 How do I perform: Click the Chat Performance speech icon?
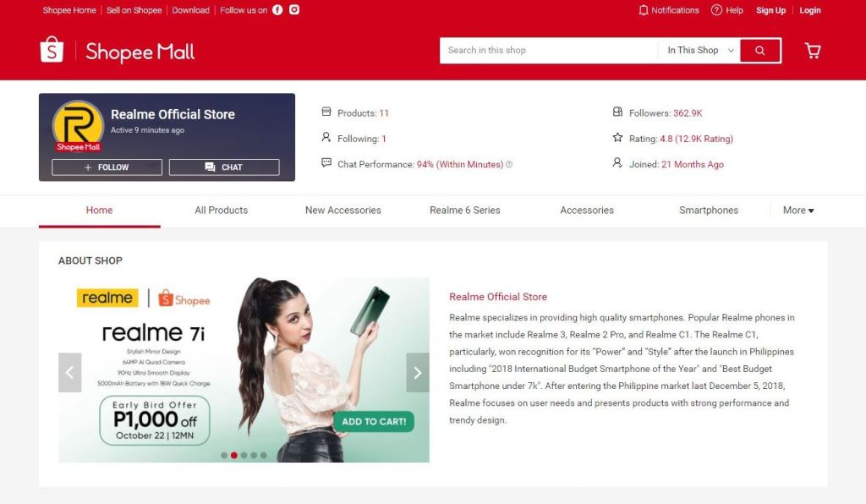326,163
